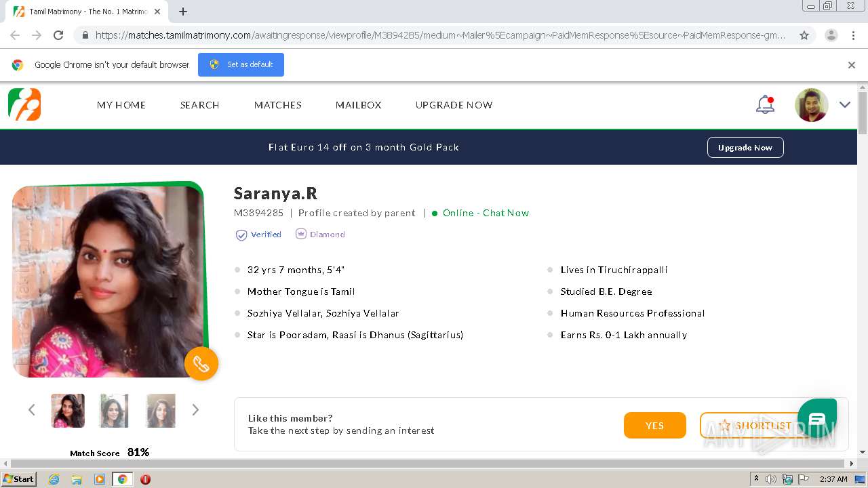Open File Explorer from taskbar
The height and width of the screenshot is (488, 868).
point(77,479)
